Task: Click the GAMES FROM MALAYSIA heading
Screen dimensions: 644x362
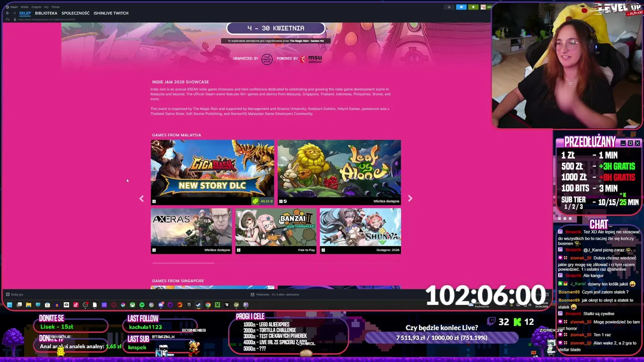Action: click(x=176, y=135)
